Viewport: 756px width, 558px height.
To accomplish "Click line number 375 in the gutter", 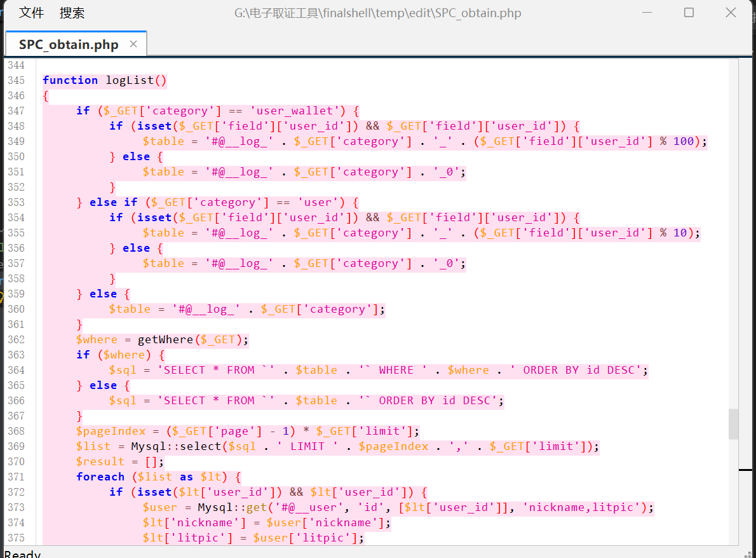I will [16, 538].
